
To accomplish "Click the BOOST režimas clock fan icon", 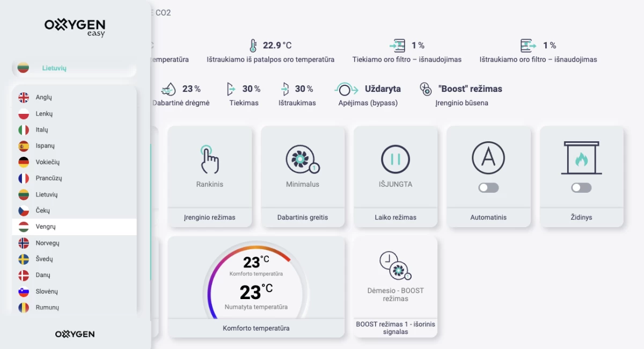I will (x=395, y=265).
